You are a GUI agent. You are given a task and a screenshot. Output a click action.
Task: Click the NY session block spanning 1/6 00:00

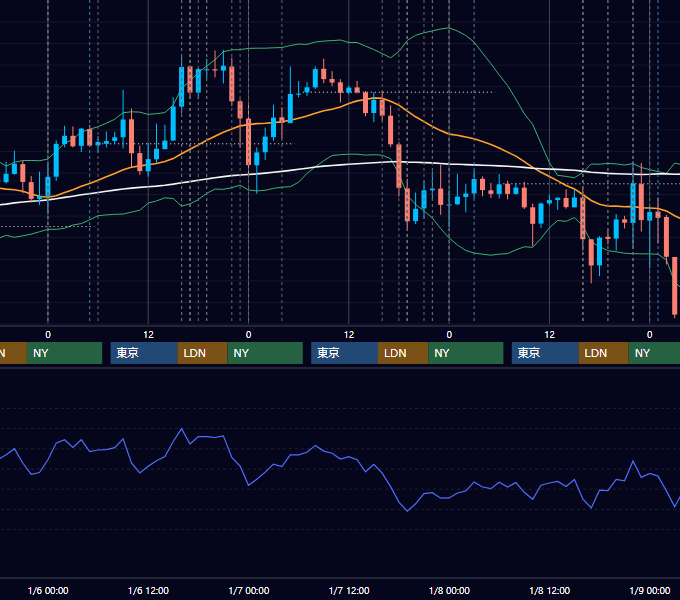[x=64, y=353]
